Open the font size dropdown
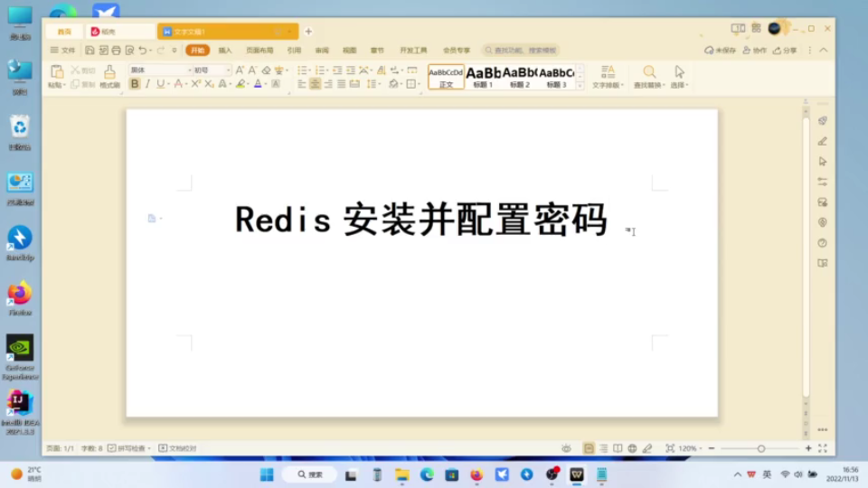 [x=228, y=70]
